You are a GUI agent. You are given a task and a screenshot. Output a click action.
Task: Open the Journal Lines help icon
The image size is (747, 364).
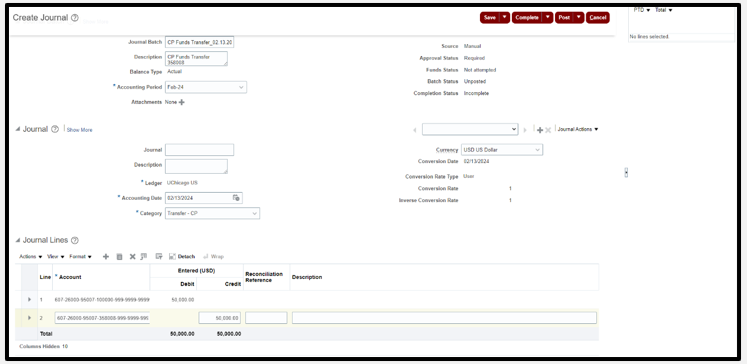tap(75, 240)
